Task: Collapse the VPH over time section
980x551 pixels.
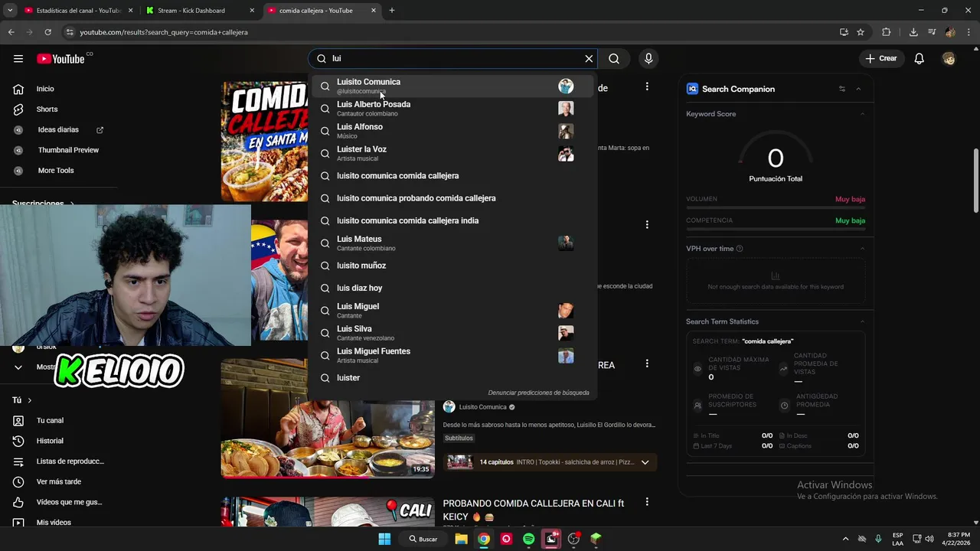Action: point(862,249)
